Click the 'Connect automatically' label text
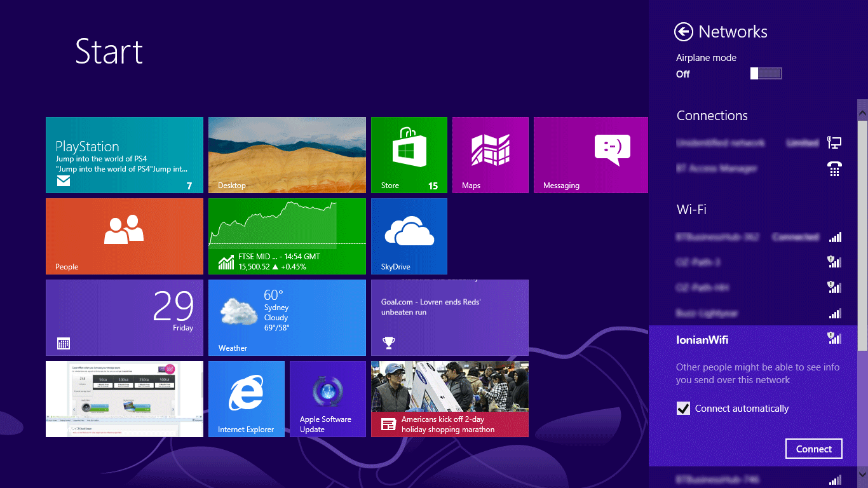 pyautogui.click(x=742, y=409)
